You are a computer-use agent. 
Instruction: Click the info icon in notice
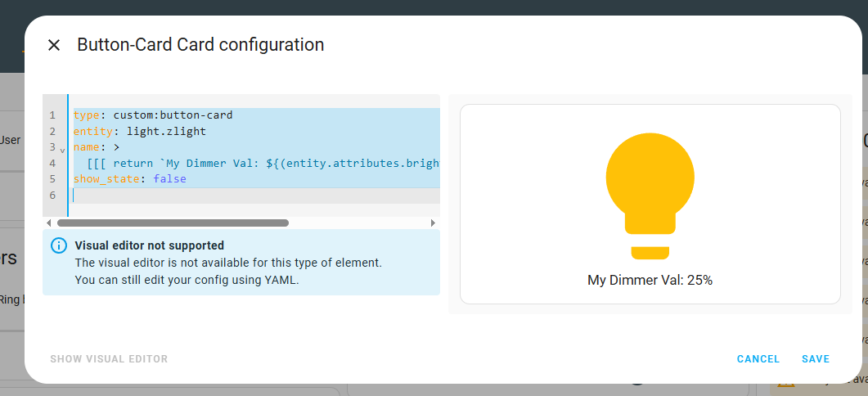pos(59,246)
